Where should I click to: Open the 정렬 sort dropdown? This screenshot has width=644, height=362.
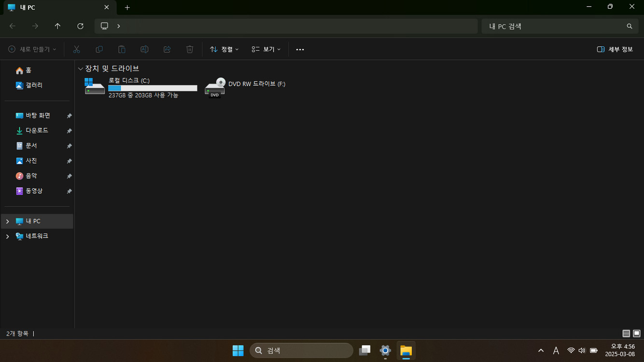224,49
